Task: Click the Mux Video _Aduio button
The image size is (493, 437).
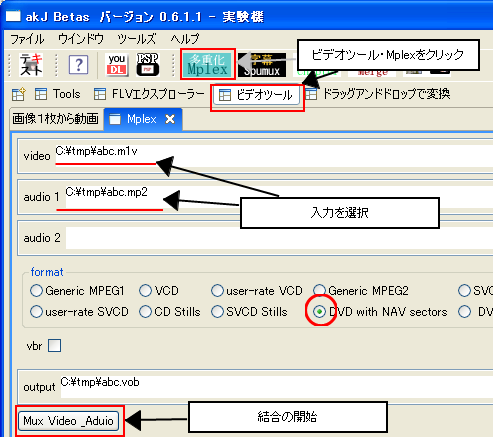Action: [x=68, y=421]
